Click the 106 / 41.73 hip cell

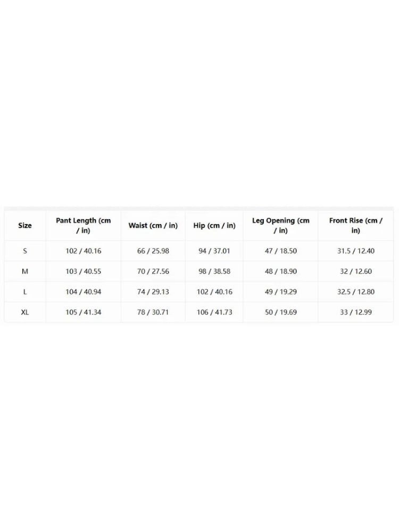point(214,312)
